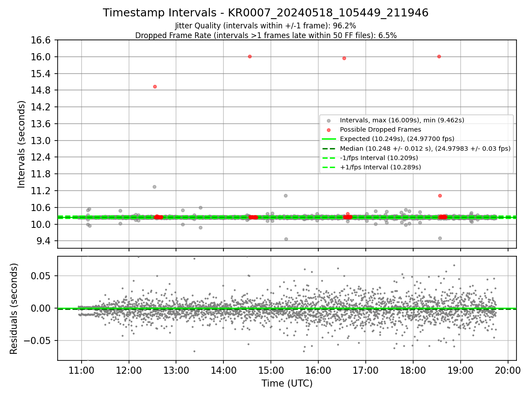532x399 pixels.
Task: Click the red dropped-frame point at 16.0s near 16:30
Action: (x=344, y=58)
